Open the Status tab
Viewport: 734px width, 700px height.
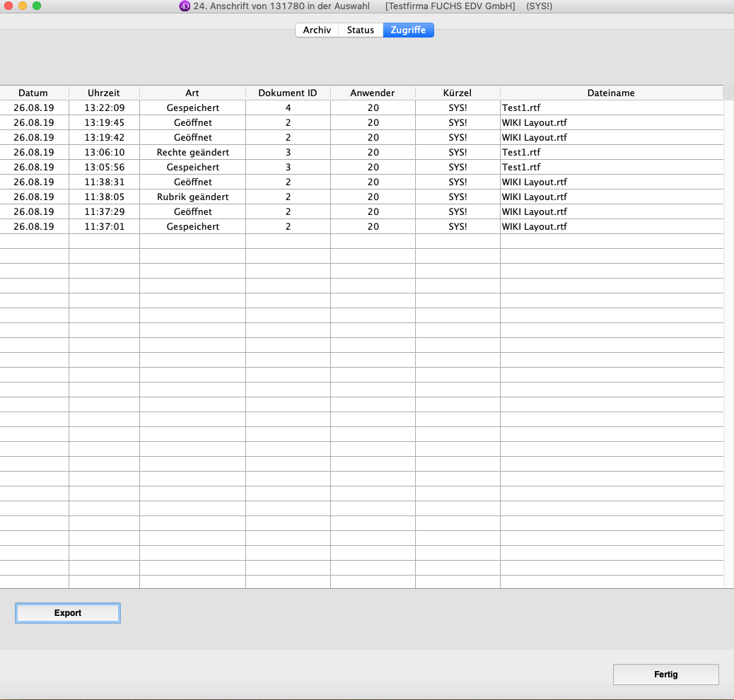coord(360,30)
